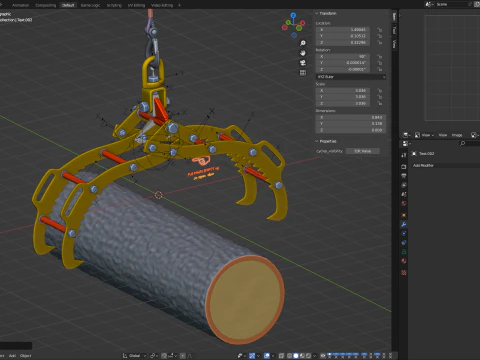Toggle lock for Rotation Z
The height and width of the screenshot is (360, 480).
[379, 69]
